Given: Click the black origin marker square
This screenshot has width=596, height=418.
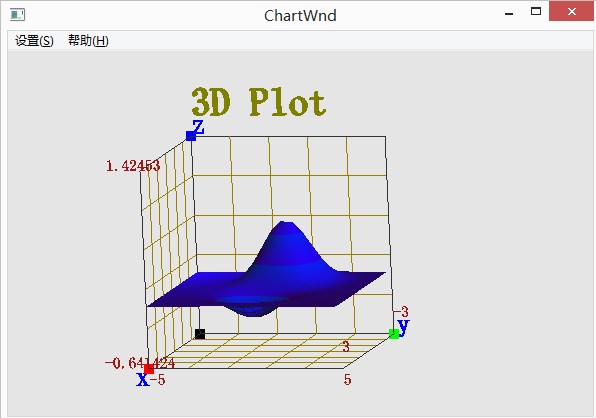Looking at the screenshot, I should [200, 334].
